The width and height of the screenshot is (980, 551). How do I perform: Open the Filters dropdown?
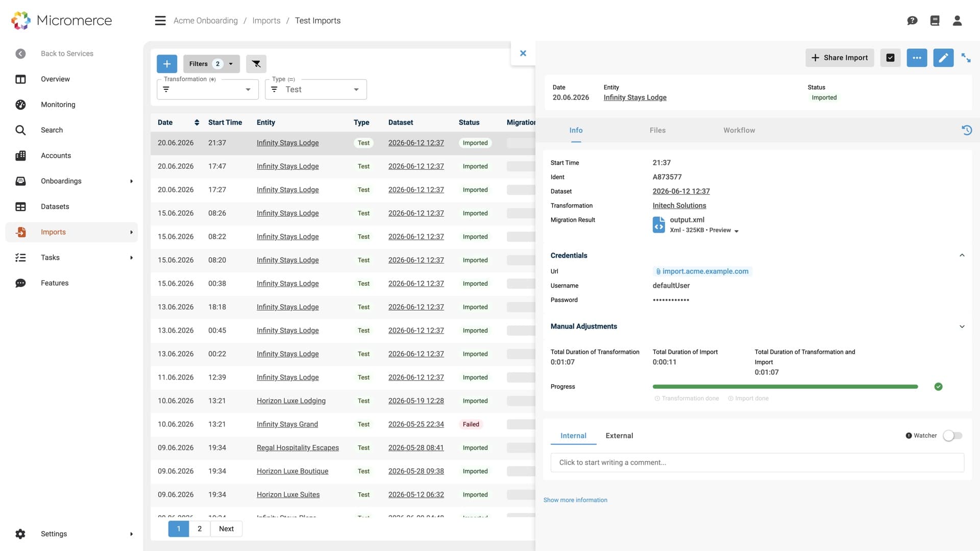point(211,64)
